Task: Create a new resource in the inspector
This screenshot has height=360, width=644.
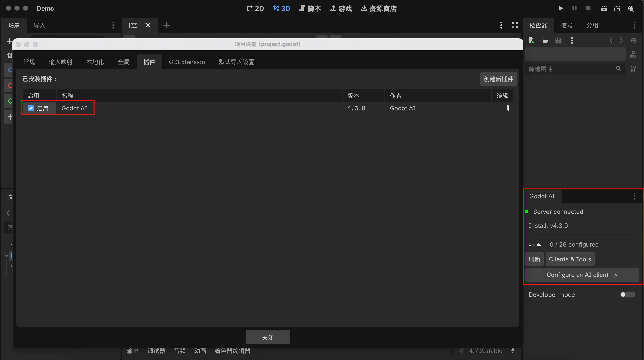Action: [x=531, y=40]
